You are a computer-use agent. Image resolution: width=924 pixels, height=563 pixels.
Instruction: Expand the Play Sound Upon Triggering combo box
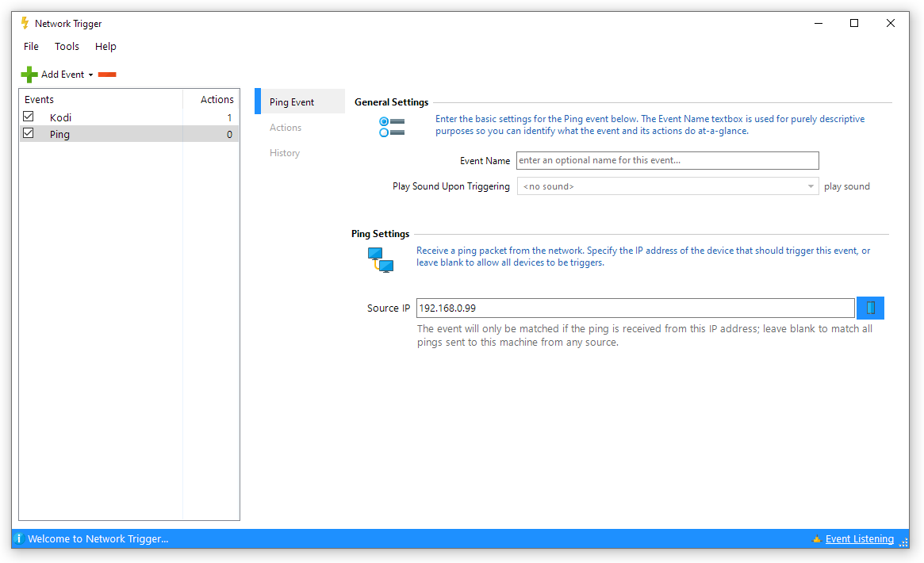click(811, 186)
